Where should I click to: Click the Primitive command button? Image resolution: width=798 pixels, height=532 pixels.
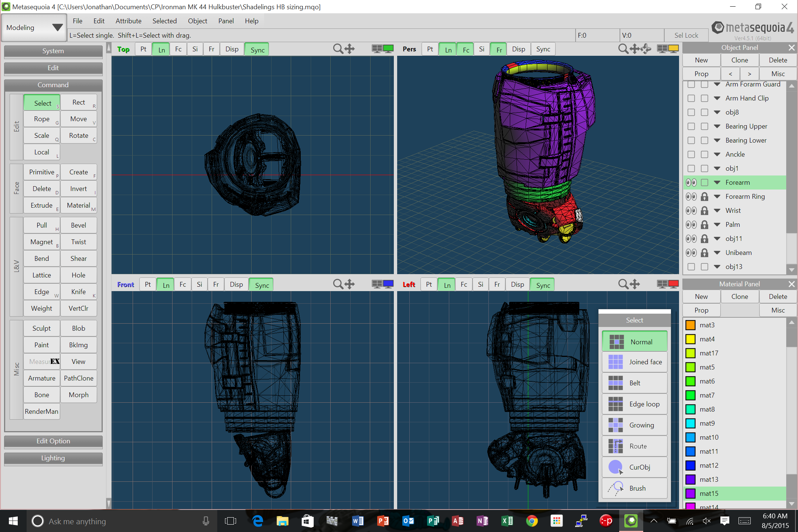pos(42,172)
